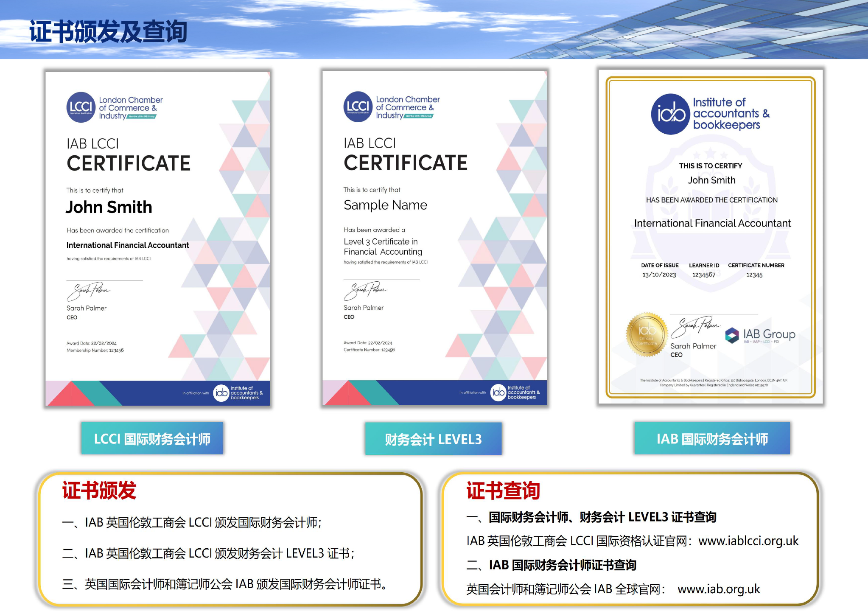The image size is (868, 614).
Task: Click the gold IAB seal on right certificate
Action: pos(647,334)
